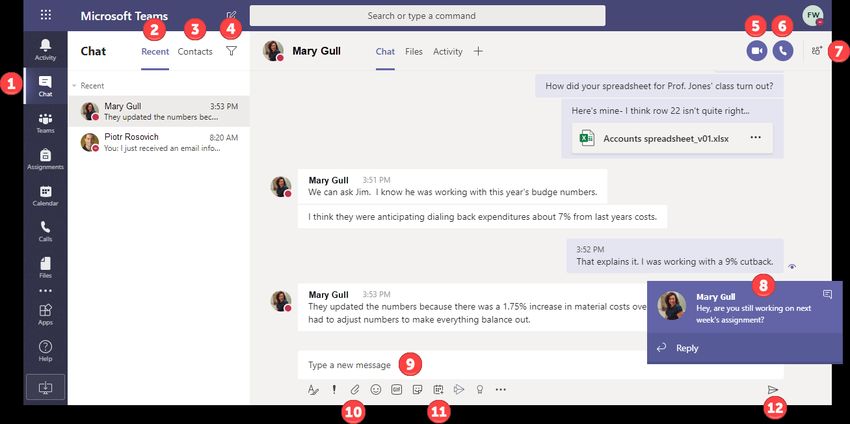The width and height of the screenshot is (850, 424).
Task: Click Mary Gull's photo in the notification popup
Action: click(672, 305)
